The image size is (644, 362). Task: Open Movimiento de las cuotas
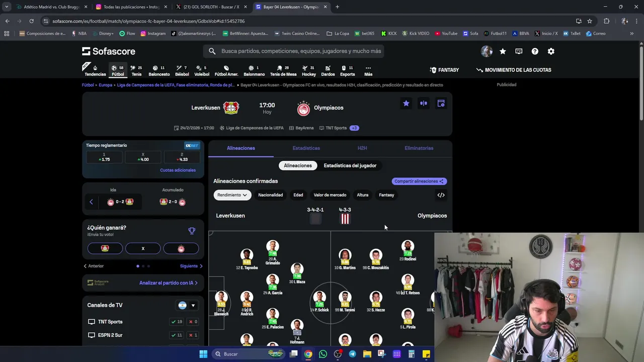click(514, 70)
